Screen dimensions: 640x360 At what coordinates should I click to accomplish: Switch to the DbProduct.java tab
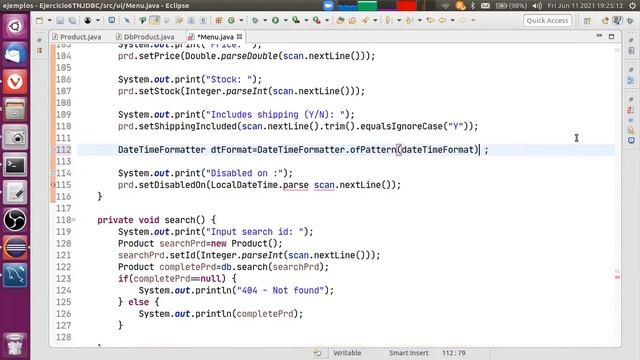point(145,37)
